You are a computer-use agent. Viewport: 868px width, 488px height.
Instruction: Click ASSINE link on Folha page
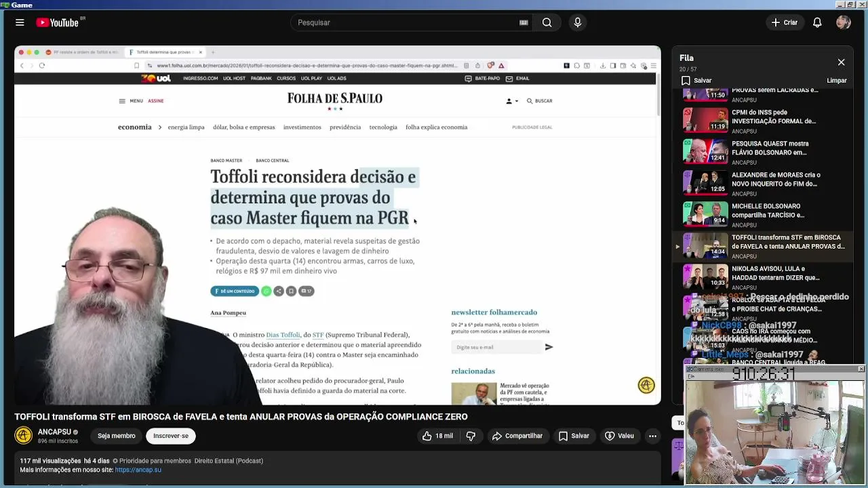pos(156,101)
